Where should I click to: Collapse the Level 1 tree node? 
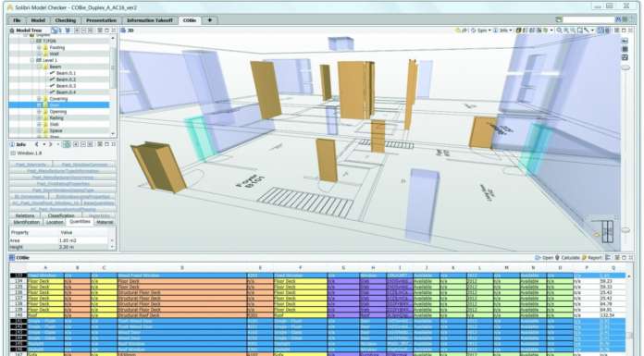click(x=32, y=60)
